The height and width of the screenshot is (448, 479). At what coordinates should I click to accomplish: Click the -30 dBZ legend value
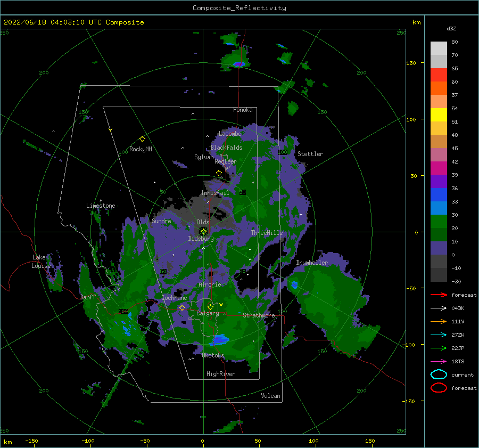coord(456,281)
